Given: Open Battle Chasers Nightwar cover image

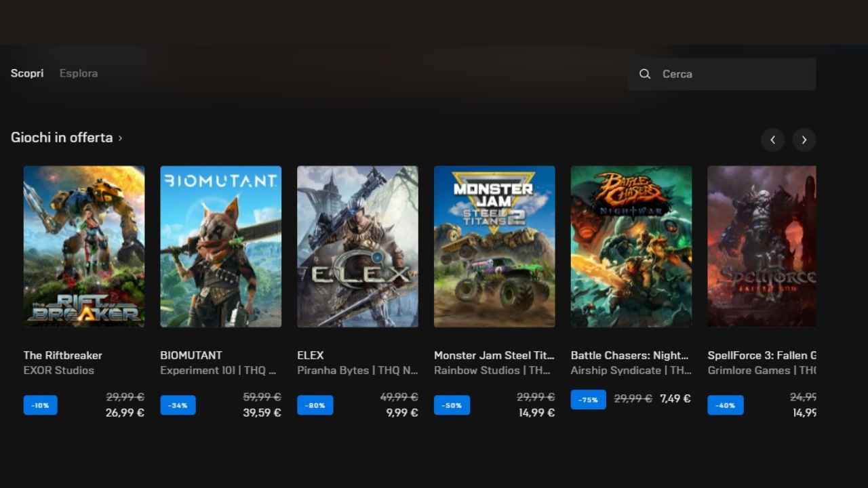Looking at the screenshot, I should pyautogui.click(x=631, y=247).
